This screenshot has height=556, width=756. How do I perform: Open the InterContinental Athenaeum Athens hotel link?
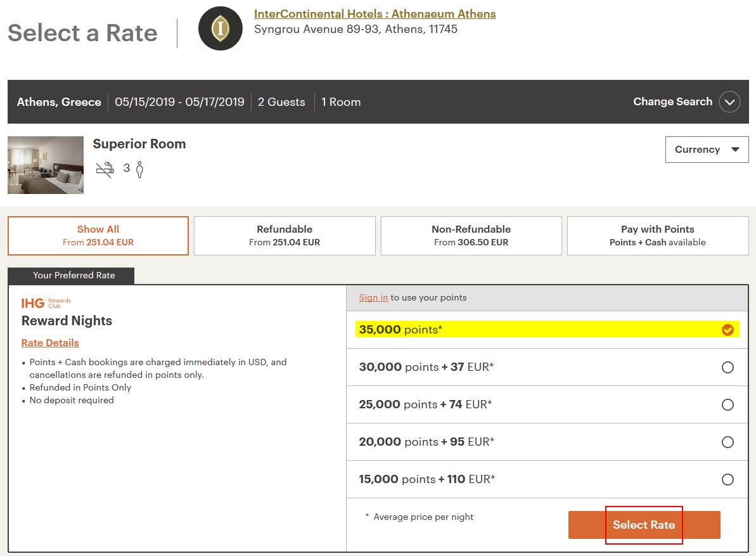[375, 14]
